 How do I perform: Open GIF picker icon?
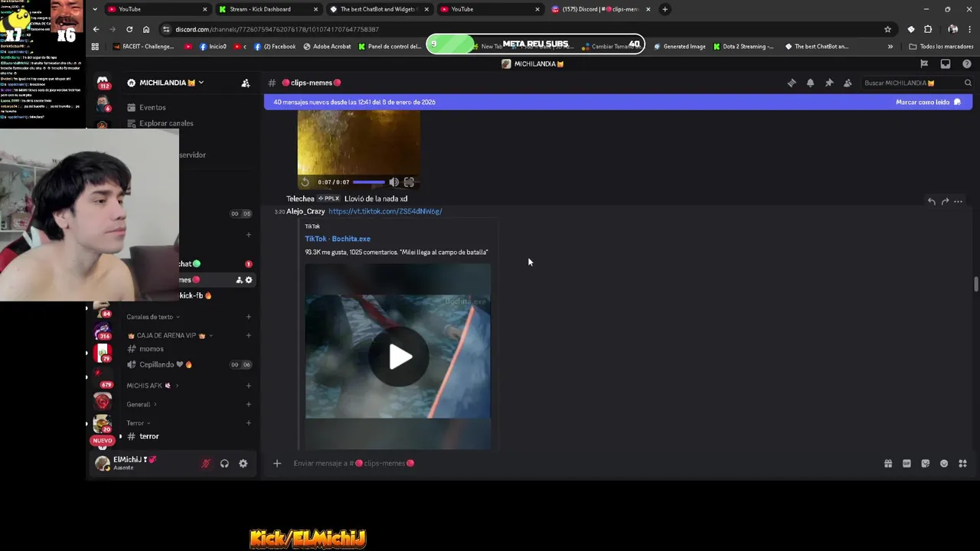pos(906,463)
